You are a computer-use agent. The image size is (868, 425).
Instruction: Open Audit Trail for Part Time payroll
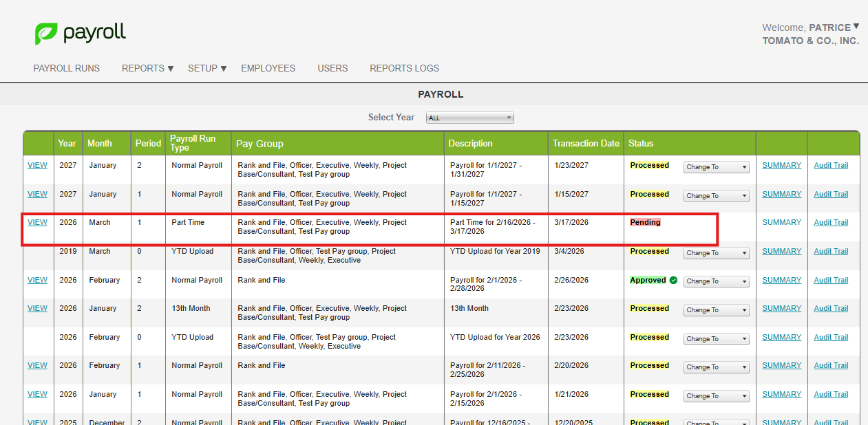tap(831, 222)
